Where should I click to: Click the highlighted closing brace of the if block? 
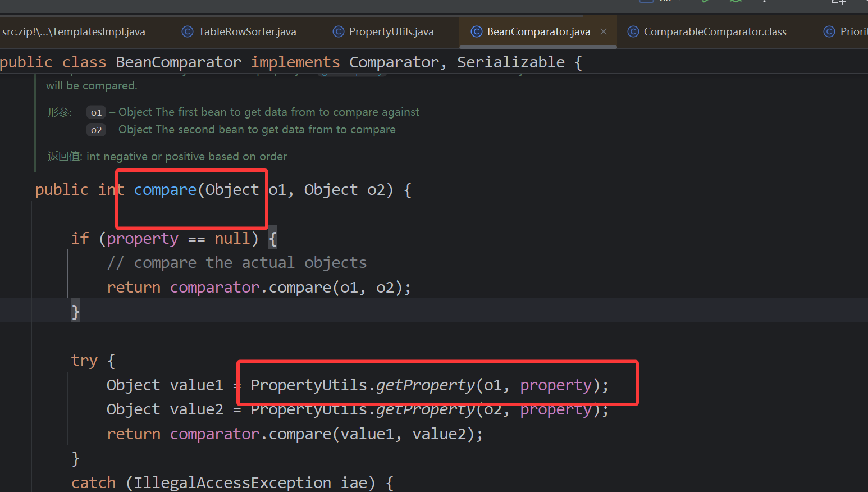75,312
